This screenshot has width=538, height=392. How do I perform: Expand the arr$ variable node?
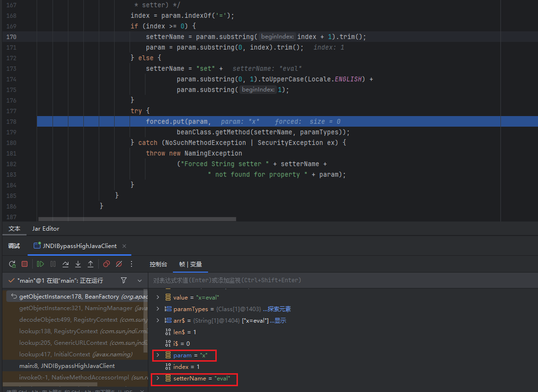pyautogui.click(x=158, y=320)
